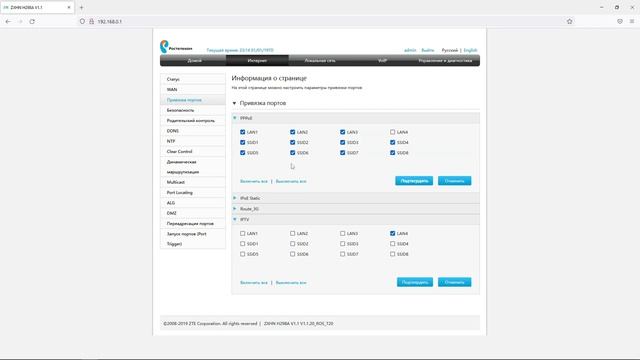640x360 pixels.
Task: Open Управление и диагностика tab
Action: [445, 60]
